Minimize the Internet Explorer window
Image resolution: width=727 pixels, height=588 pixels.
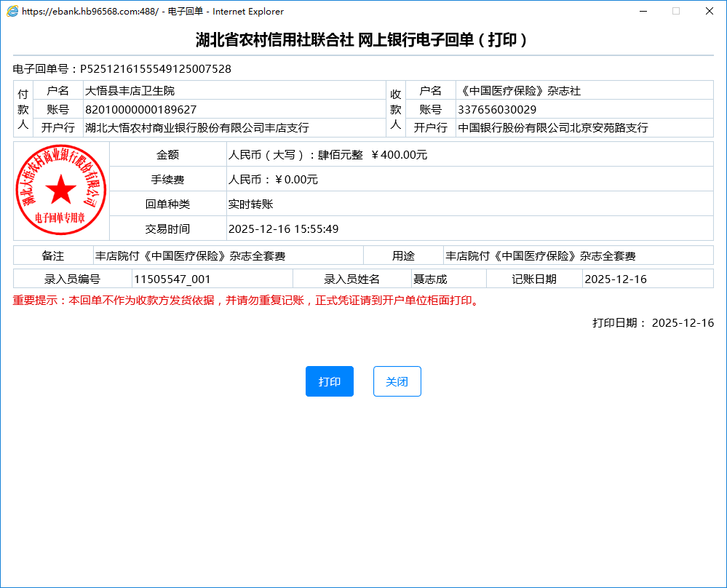642,12
